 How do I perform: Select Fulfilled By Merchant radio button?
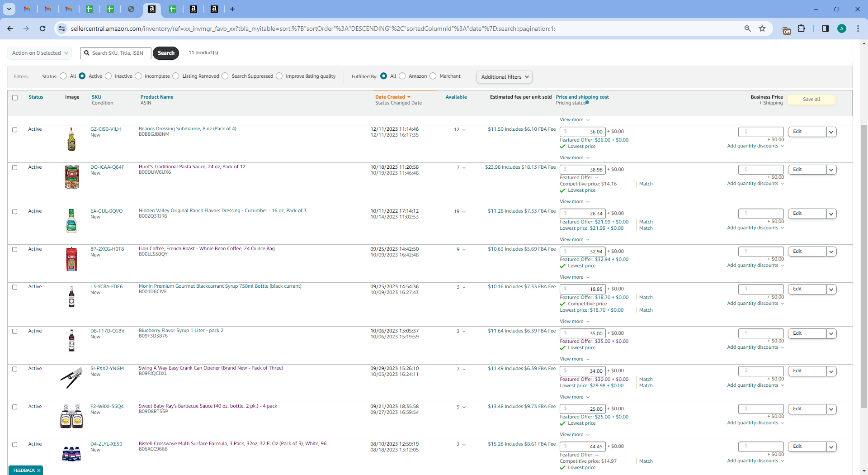tap(433, 76)
